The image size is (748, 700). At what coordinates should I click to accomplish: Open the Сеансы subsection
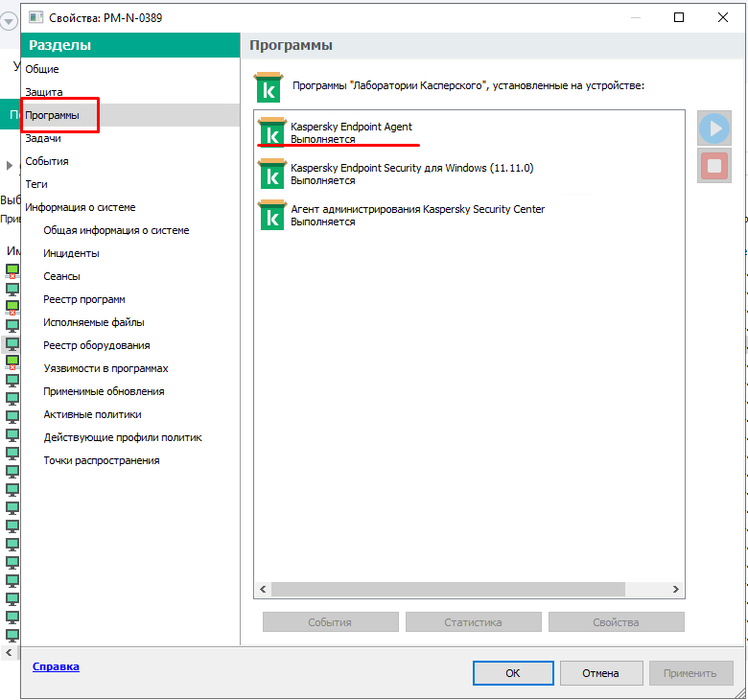tap(61, 276)
